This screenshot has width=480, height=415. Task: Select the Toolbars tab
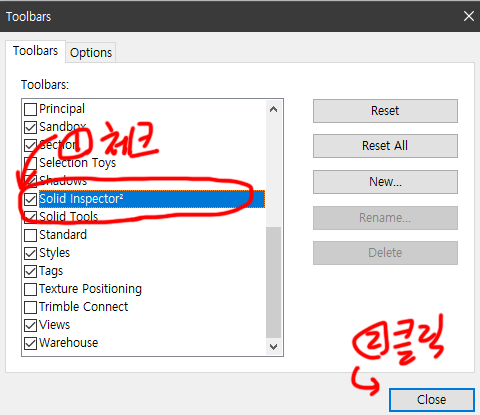click(35, 51)
